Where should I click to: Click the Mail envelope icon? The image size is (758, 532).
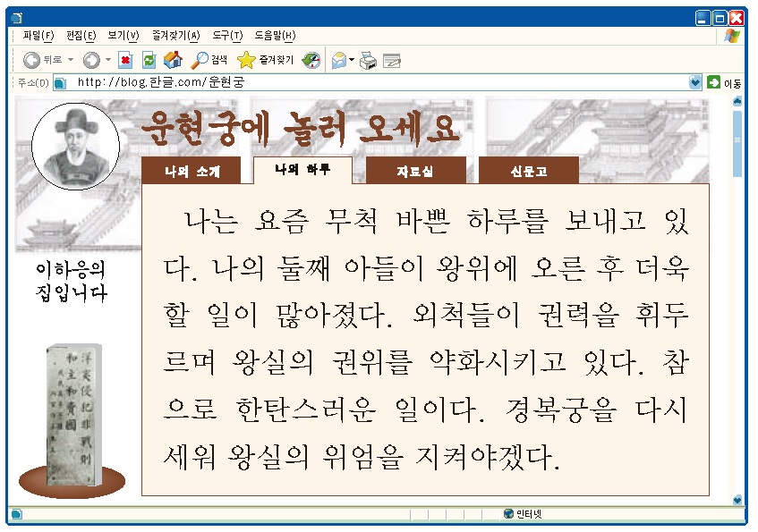coord(339,60)
